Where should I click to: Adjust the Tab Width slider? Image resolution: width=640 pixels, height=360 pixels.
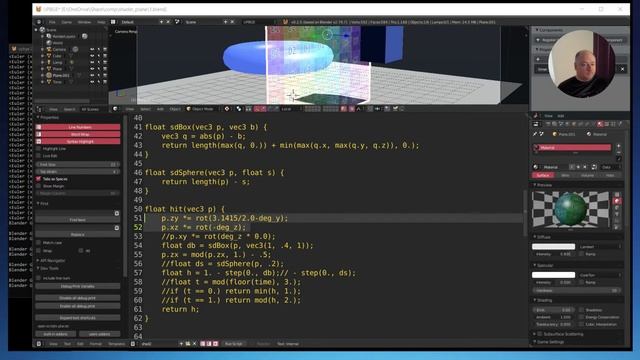(78, 172)
